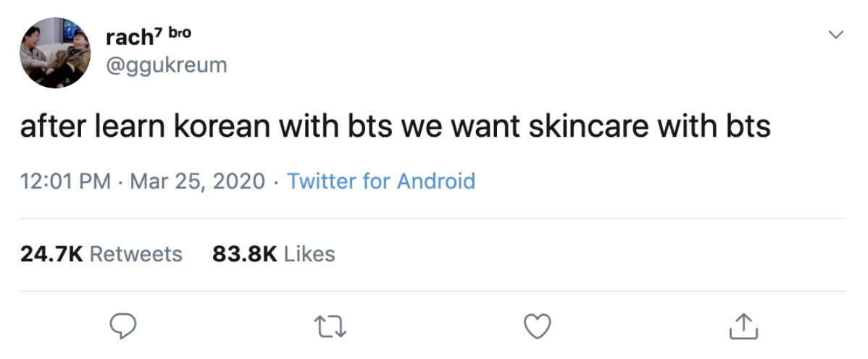This screenshot has width=868, height=359.
Task: Open the Retweets label list
Action: [136, 254]
